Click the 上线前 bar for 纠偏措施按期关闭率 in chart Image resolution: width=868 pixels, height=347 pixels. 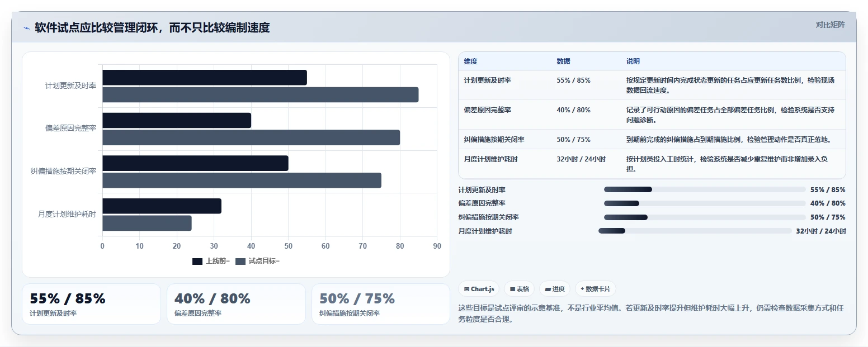195,163
